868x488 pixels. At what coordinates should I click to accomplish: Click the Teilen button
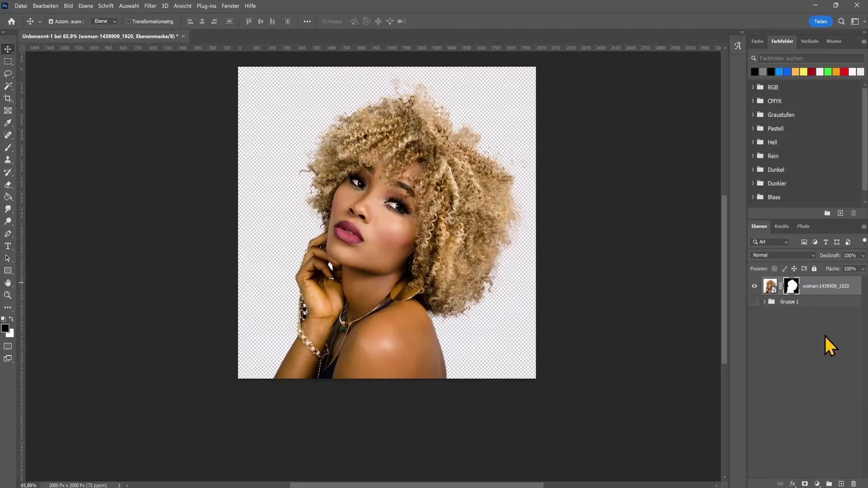click(x=821, y=21)
